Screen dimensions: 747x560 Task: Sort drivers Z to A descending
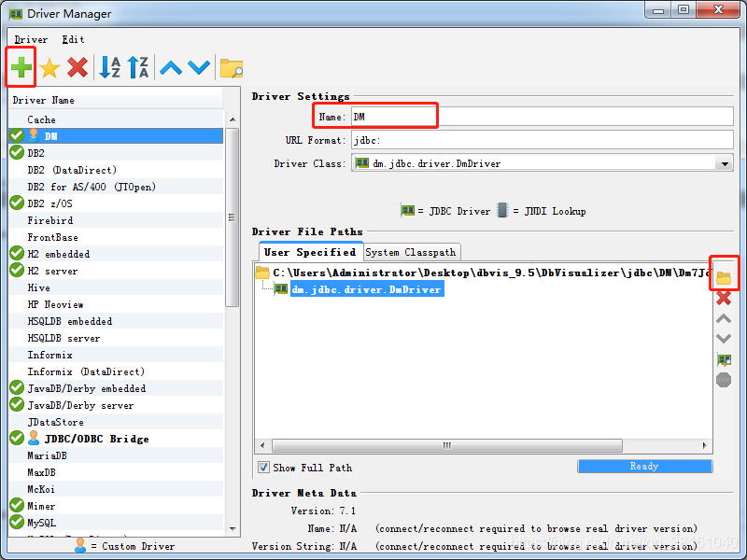click(x=138, y=67)
